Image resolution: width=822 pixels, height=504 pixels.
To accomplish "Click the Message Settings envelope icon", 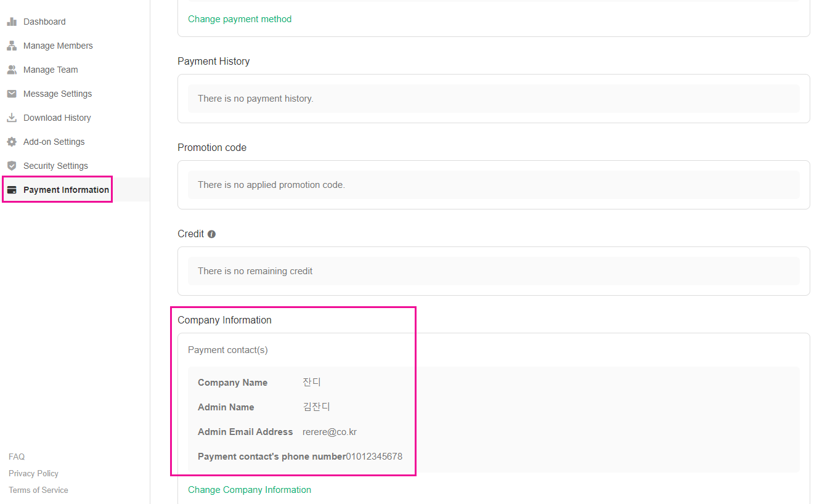I will pos(12,94).
